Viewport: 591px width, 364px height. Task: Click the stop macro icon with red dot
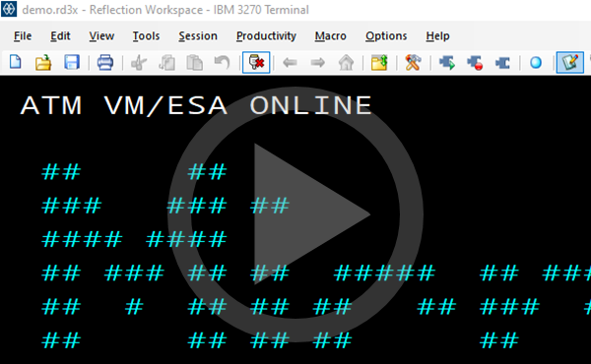(x=475, y=63)
